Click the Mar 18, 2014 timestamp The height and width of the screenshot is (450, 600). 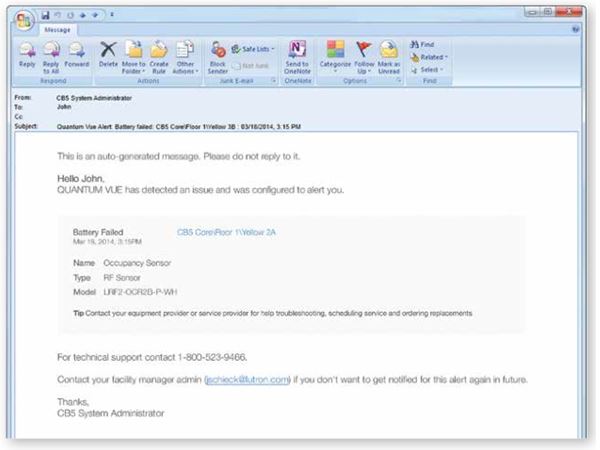coord(107,242)
